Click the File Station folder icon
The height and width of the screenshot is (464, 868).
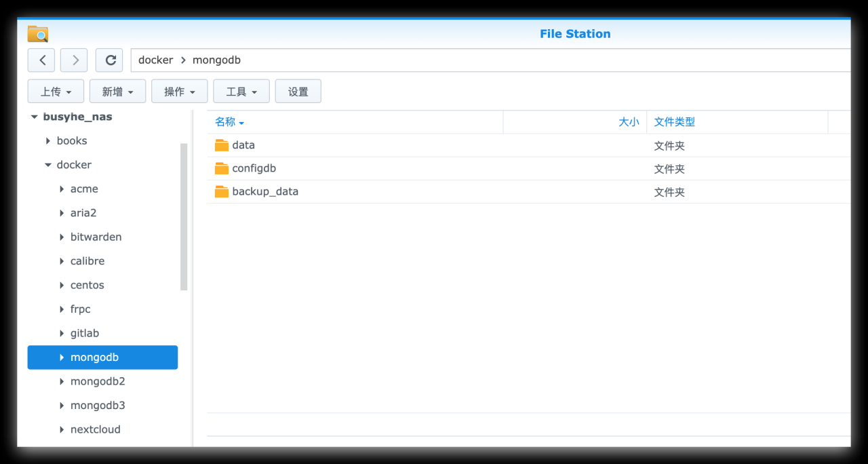38,34
